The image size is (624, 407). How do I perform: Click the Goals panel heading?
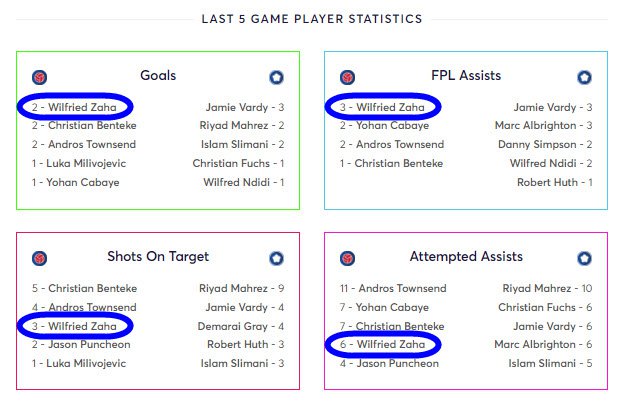click(158, 75)
